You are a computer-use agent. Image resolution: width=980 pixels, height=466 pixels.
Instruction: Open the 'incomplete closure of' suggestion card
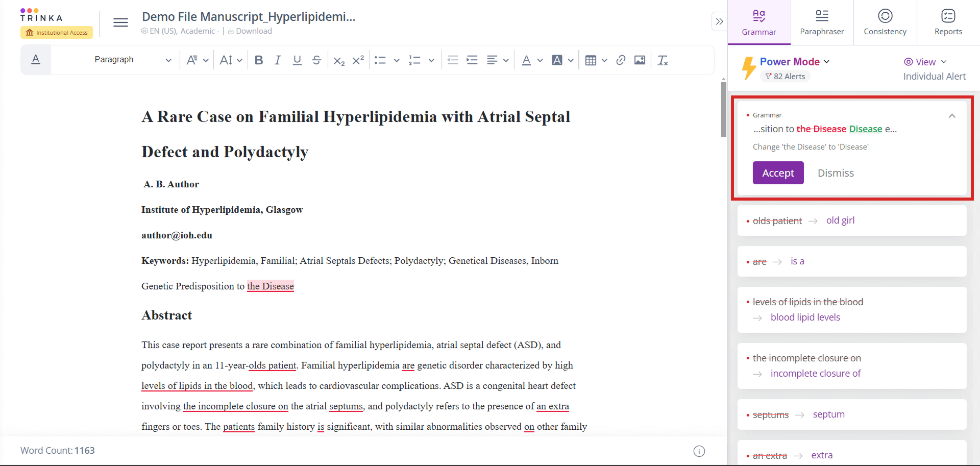pos(852,366)
